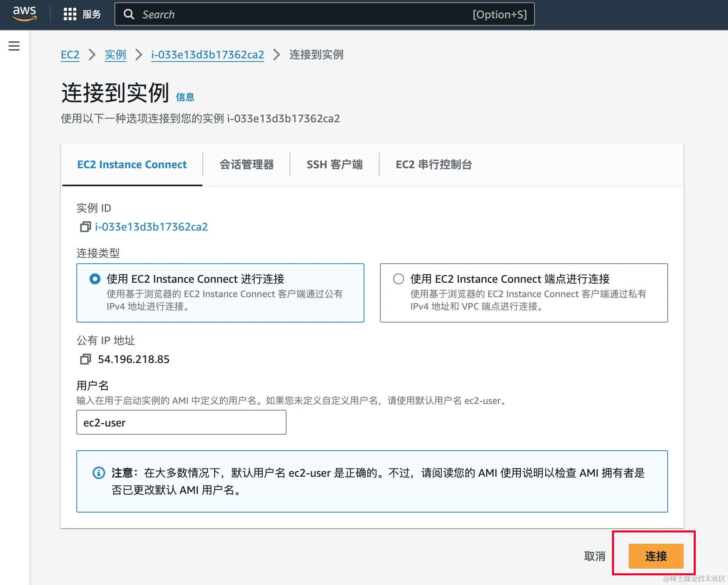
Task: Click the 取消 cancel button
Action: click(x=595, y=556)
